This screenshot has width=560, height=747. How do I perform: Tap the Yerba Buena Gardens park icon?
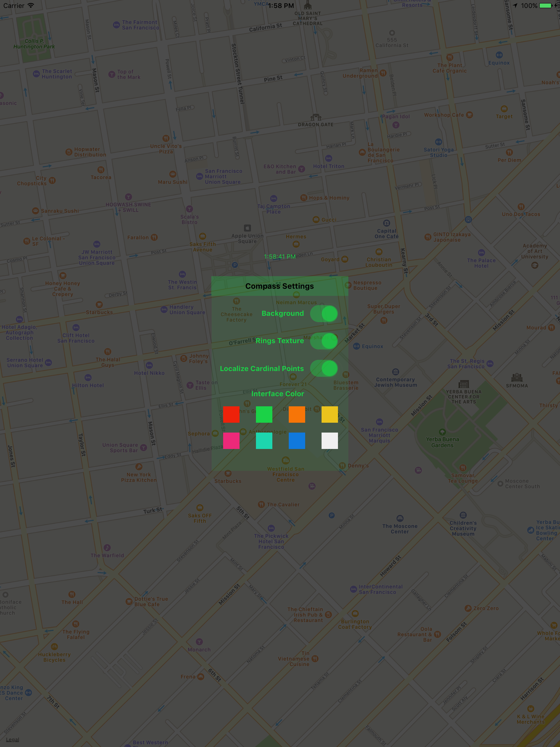pyautogui.click(x=442, y=432)
